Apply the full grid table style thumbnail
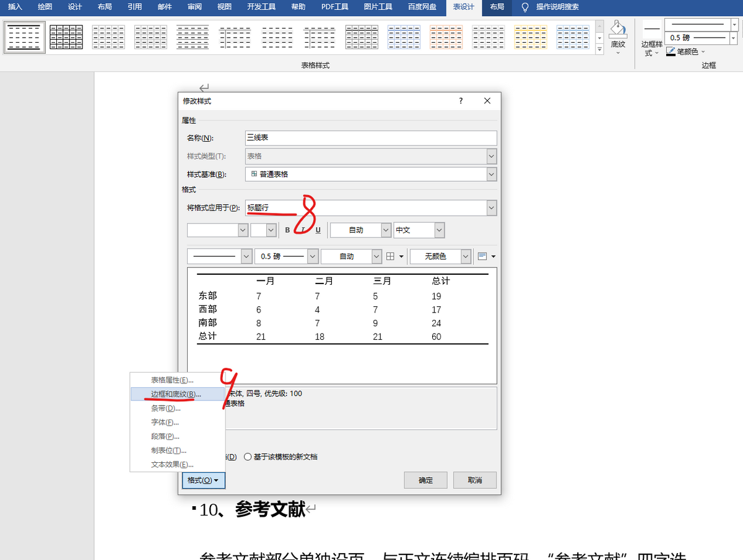743x560 pixels. (x=66, y=37)
